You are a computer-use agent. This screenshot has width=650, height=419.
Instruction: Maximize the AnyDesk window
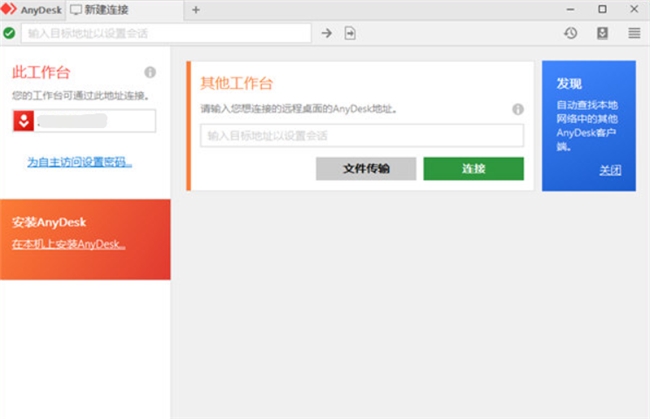coord(602,9)
